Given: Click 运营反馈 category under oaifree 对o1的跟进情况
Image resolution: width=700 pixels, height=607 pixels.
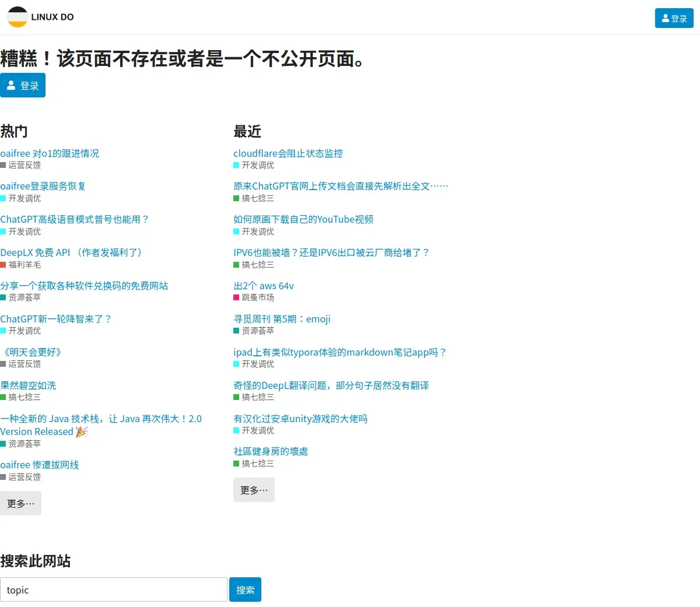Looking at the screenshot, I should [20, 165].
